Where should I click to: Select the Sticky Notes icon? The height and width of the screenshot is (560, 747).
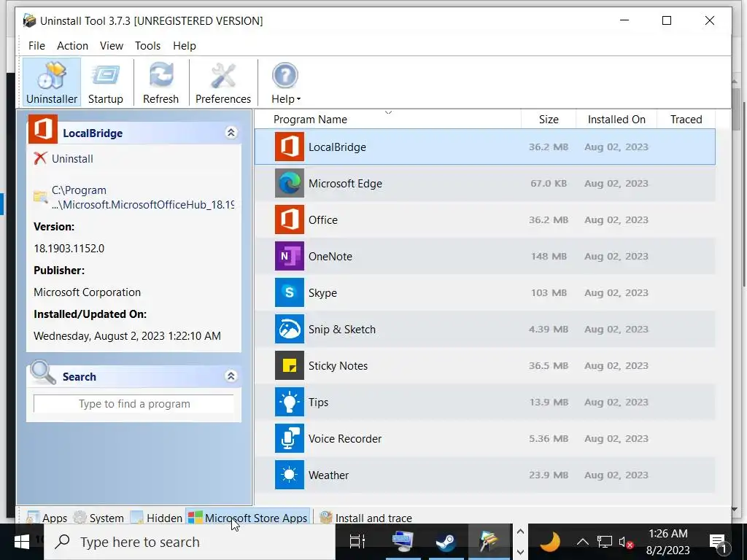coord(289,366)
